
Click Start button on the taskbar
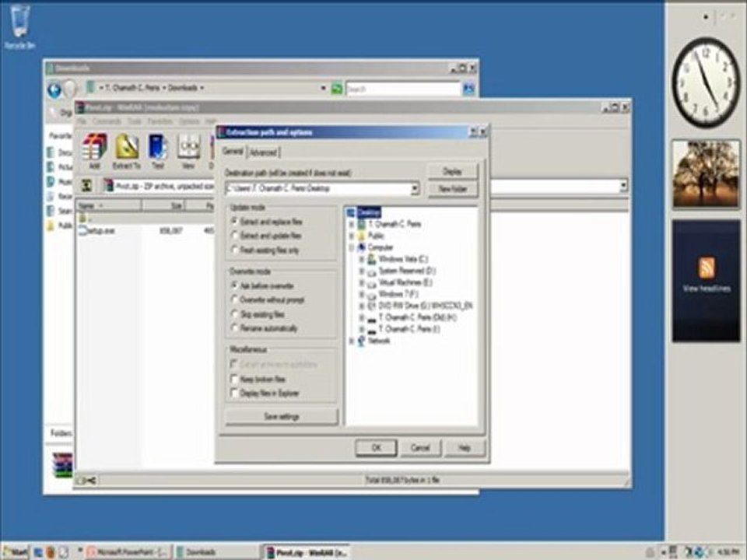(16, 552)
